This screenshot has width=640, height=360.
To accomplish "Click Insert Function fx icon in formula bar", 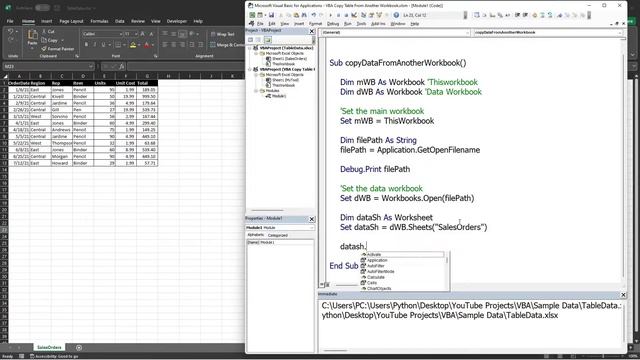I will pos(121,66).
